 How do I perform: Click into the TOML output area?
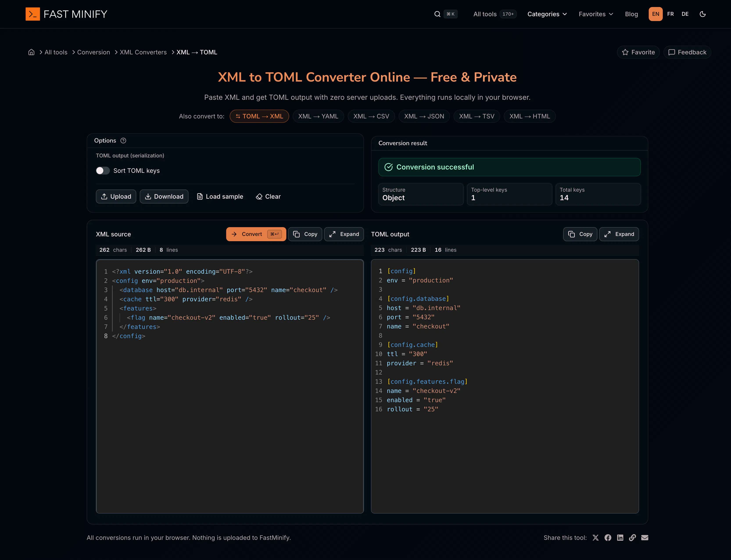tap(505, 386)
